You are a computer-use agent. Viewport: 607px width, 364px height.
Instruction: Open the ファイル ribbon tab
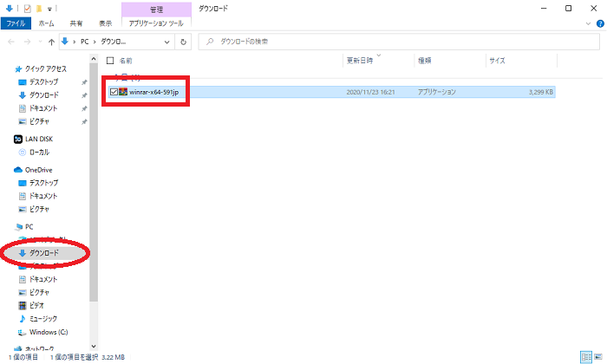pos(16,23)
